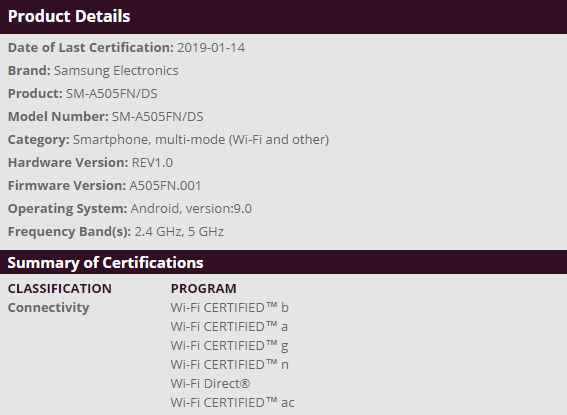Click the Wi-Fi CERTIFIED g entry

pyautogui.click(x=229, y=346)
